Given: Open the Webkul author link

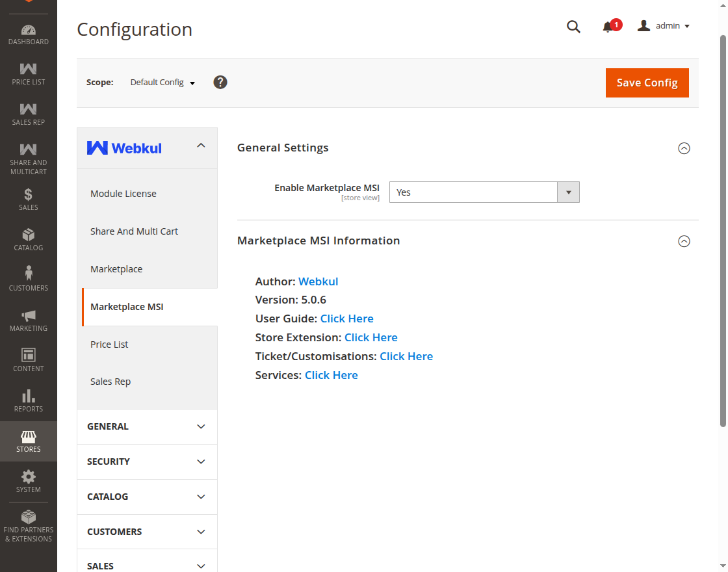Looking at the screenshot, I should tap(318, 281).
